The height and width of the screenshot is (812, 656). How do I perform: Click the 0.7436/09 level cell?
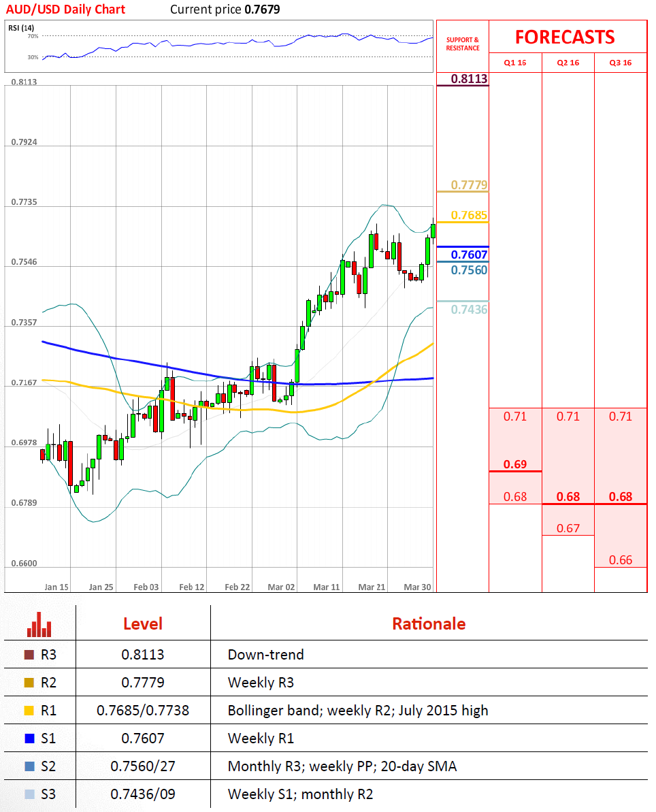143,794
